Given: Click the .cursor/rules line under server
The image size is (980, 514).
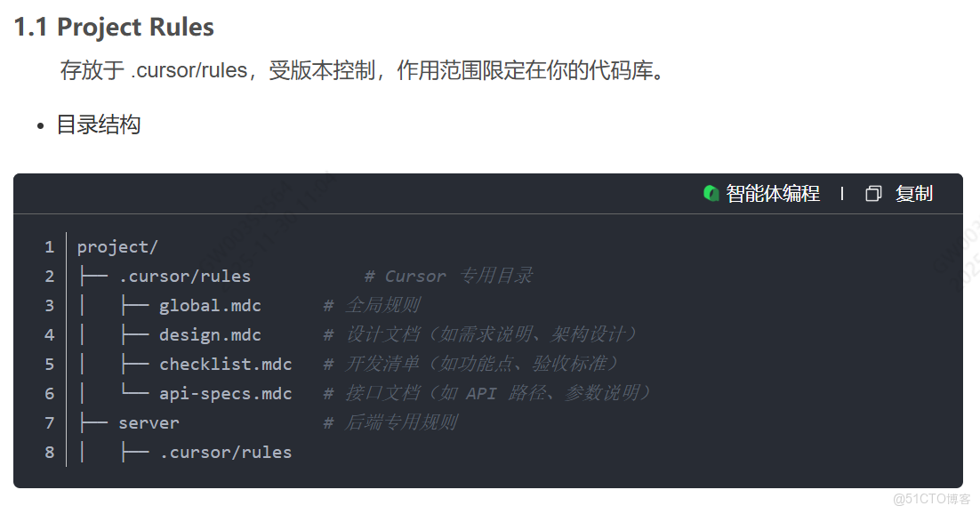Looking at the screenshot, I should (x=225, y=452).
